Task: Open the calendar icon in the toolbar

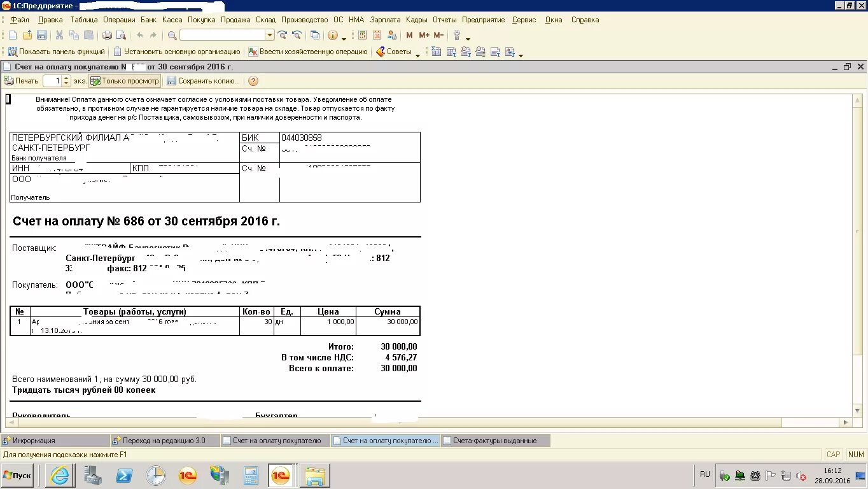Action: (377, 36)
